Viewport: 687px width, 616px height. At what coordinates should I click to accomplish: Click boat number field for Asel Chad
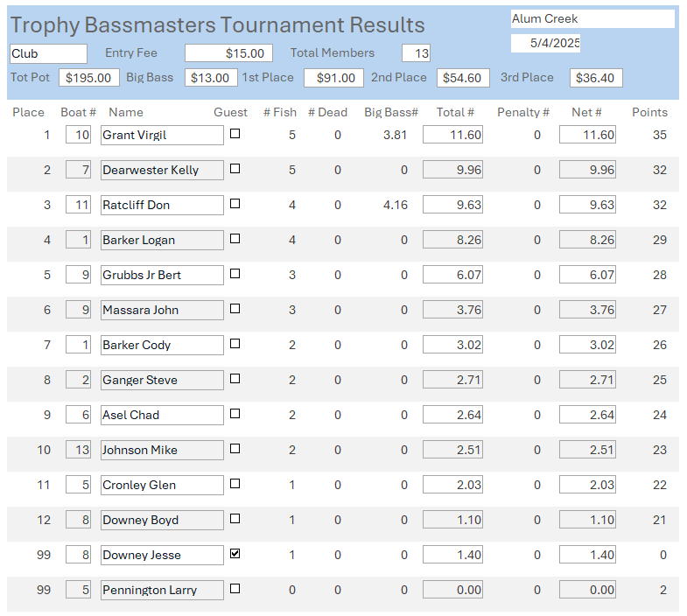tap(78, 415)
